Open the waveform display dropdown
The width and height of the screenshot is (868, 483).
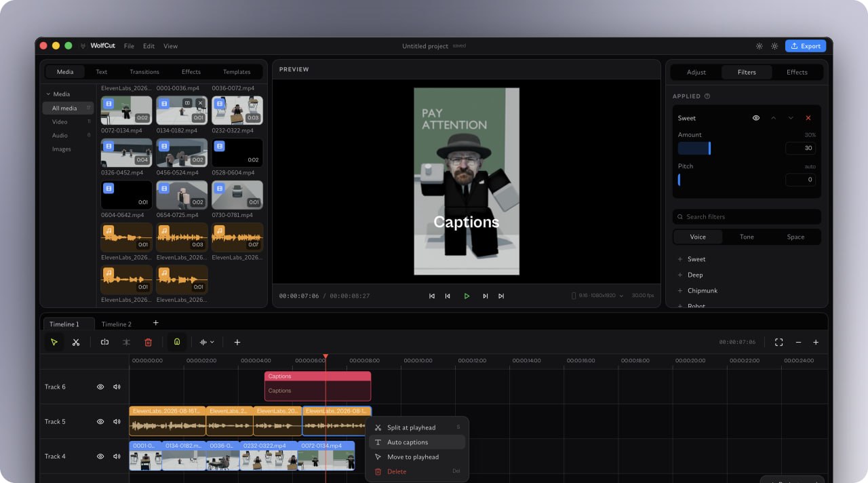coord(207,343)
